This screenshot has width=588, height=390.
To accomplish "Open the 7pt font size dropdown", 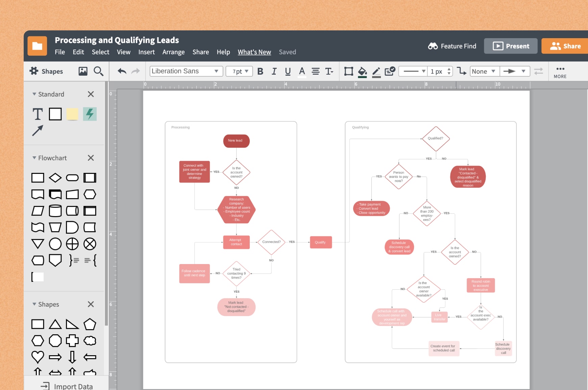I will click(x=239, y=71).
